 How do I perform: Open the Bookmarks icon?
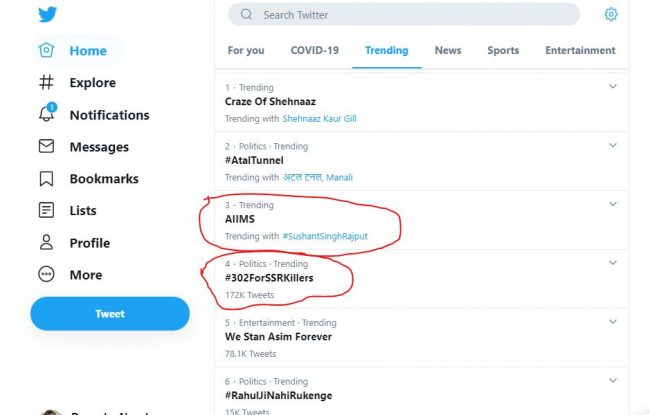coord(46,178)
